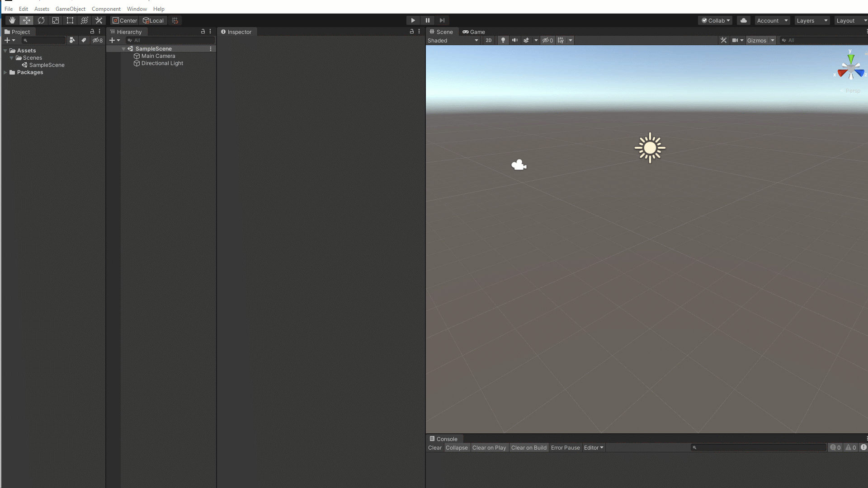Viewport: 868px width, 488px height.
Task: Open the Account dropdown
Action: coord(772,20)
